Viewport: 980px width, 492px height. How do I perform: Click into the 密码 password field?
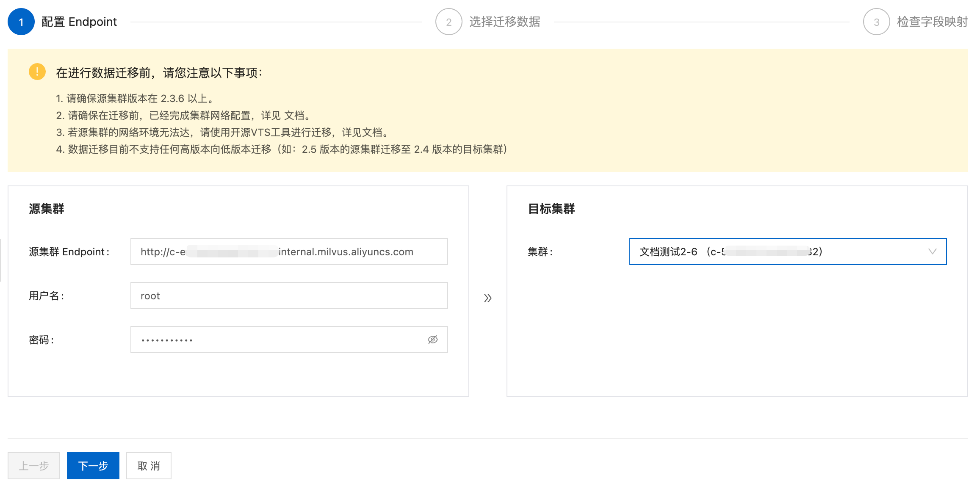280,340
